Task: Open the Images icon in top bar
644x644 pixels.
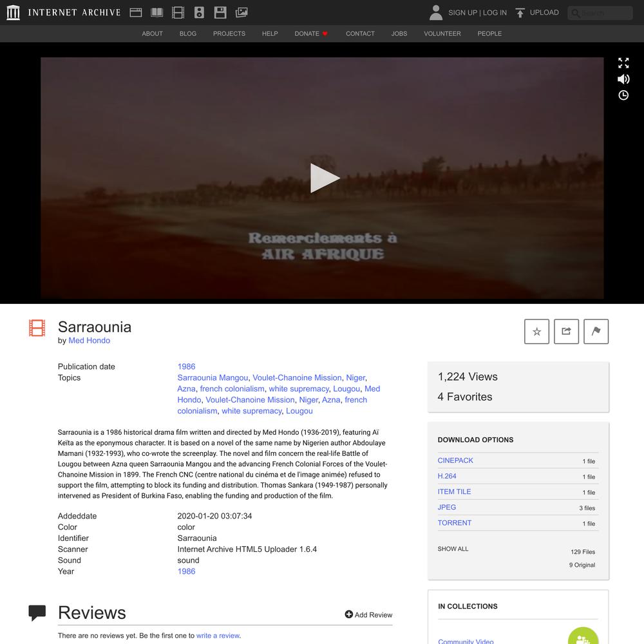Action: tap(241, 12)
